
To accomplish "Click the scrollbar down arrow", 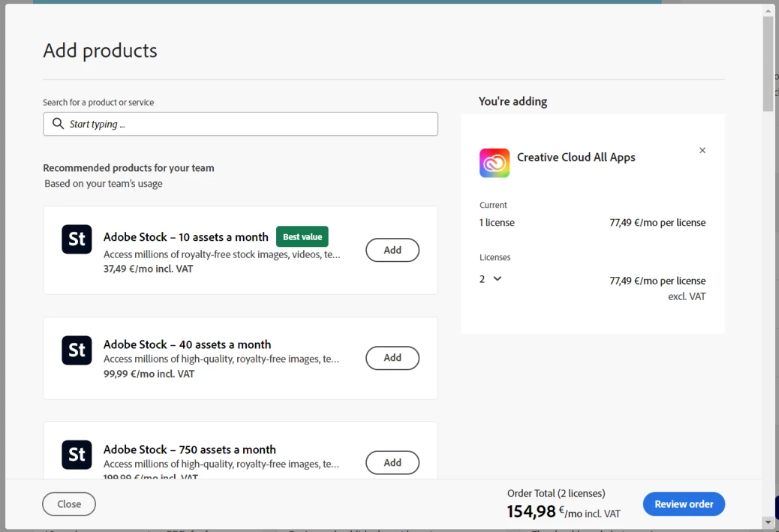I will point(768,521).
